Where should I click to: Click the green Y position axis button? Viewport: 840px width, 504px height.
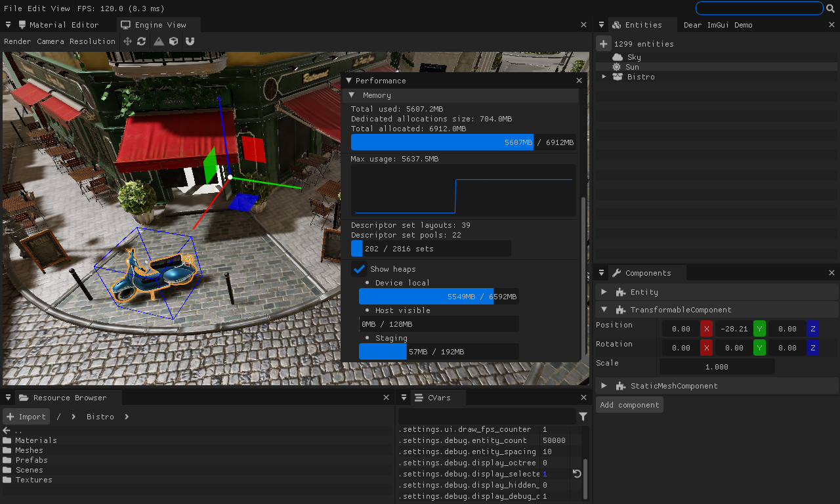[x=759, y=329]
